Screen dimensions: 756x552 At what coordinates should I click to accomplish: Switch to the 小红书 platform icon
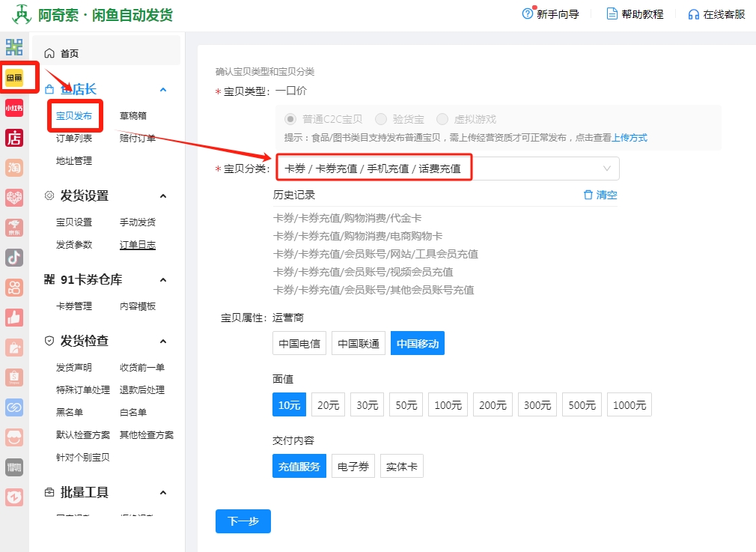pos(14,108)
